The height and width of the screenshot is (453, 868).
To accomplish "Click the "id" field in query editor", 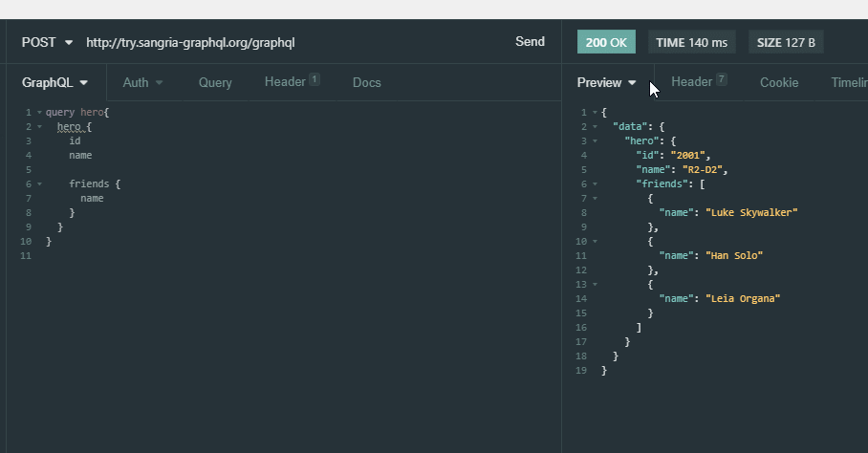I will [75, 141].
